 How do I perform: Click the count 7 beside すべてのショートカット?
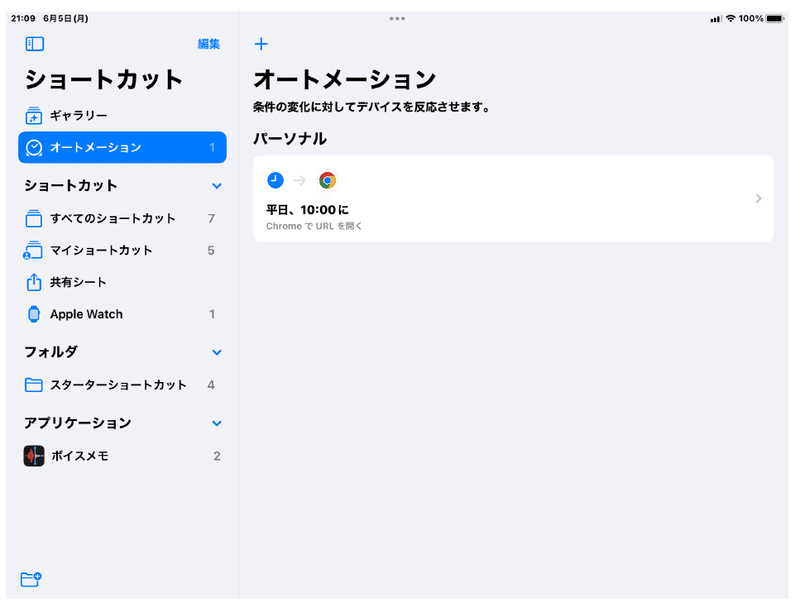click(211, 219)
